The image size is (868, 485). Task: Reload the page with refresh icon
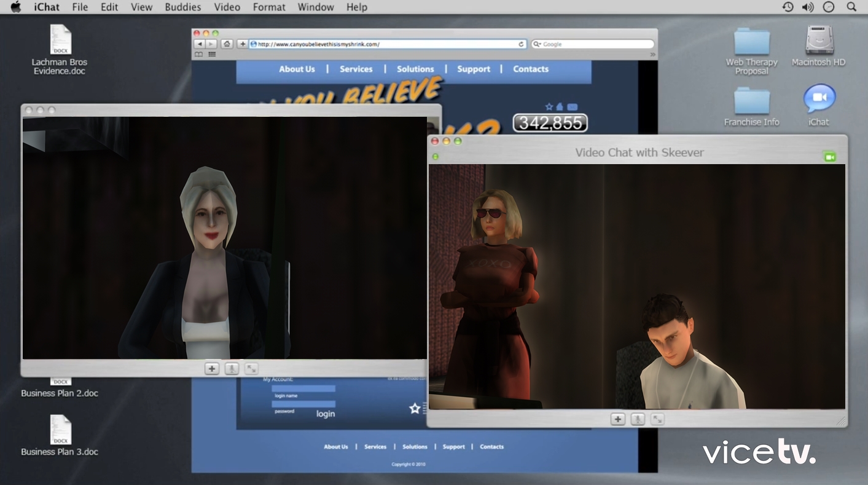(x=521, y=44)
